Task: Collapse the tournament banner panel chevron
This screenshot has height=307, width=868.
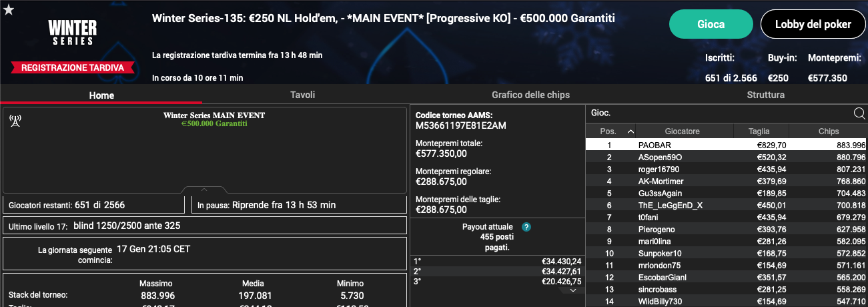Action: [x=205, y=190]
